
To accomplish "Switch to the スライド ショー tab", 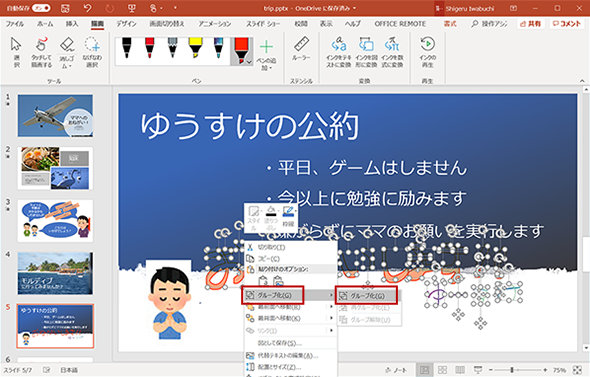I will click(263, 24).
